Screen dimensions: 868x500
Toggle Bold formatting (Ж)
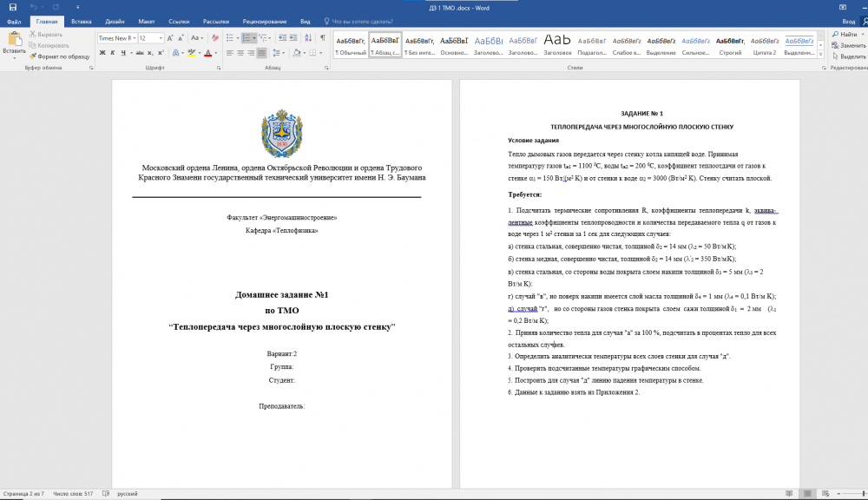(x=102, y=53)
